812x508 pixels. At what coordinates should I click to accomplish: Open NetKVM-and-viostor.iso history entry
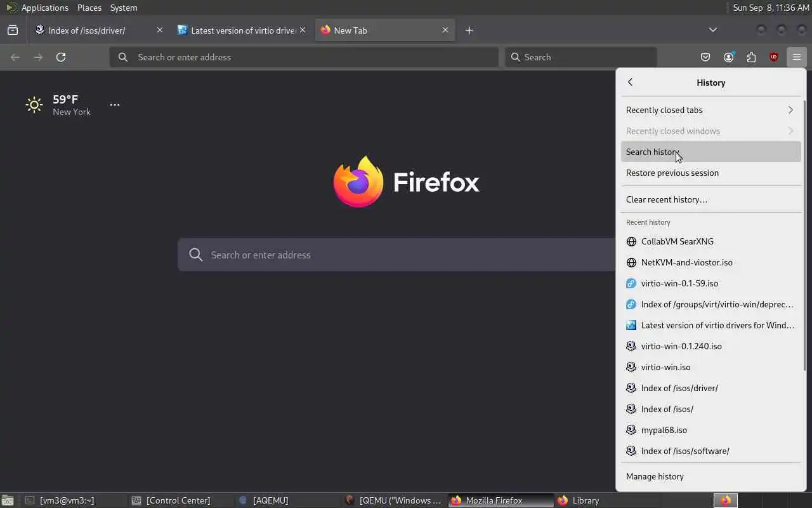(x=710, y=262)
